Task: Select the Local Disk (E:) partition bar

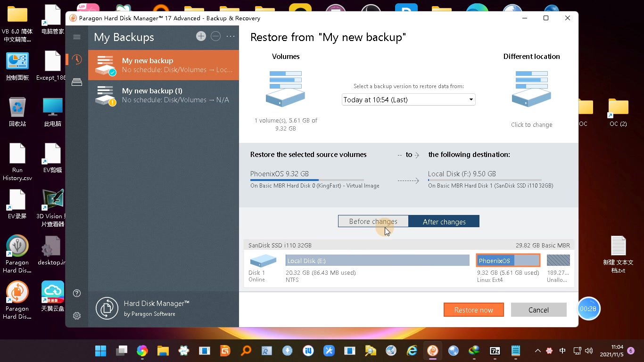Action: pos(378,261)
